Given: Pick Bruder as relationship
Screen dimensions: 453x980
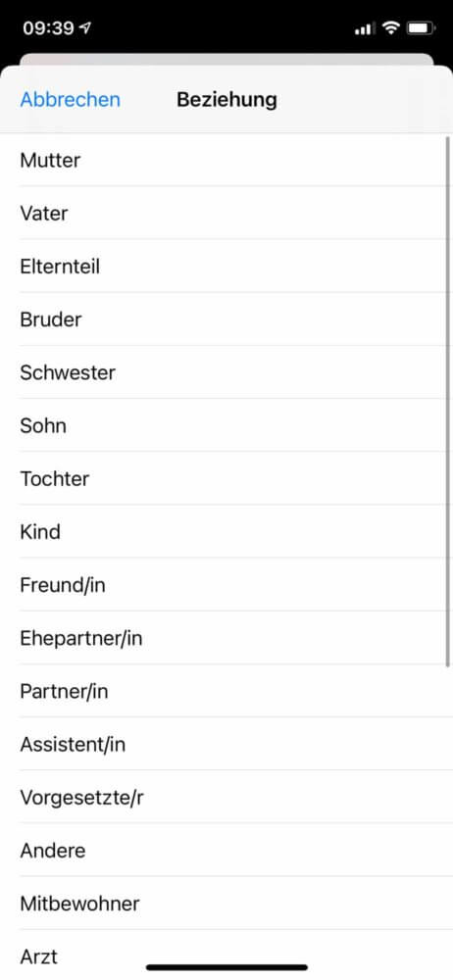Looking at the screenshot, I should pyautogui.click(x=226, y=319).
